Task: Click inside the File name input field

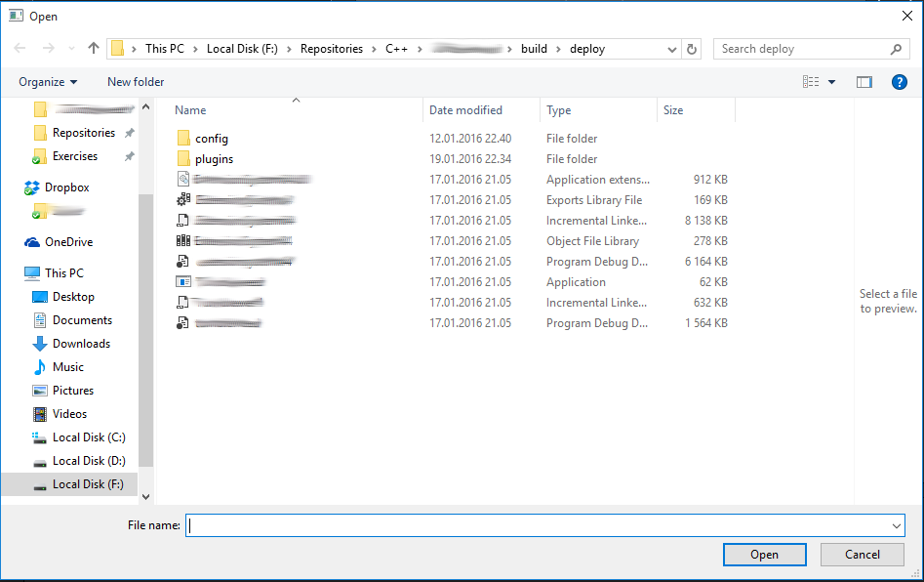Action: click(x=537, y=525)
